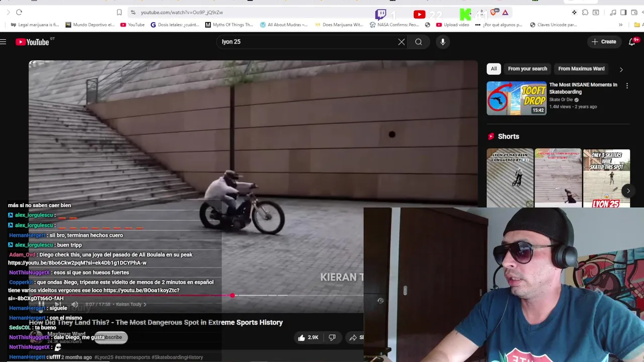Viewport: 644px width, 362px height.
Task: Open the music note media control icon
Action: pos(613,12)
